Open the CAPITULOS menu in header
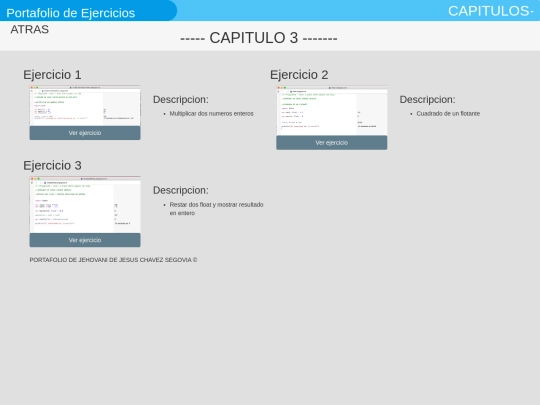The image size is (540, 405). [491, 11]
